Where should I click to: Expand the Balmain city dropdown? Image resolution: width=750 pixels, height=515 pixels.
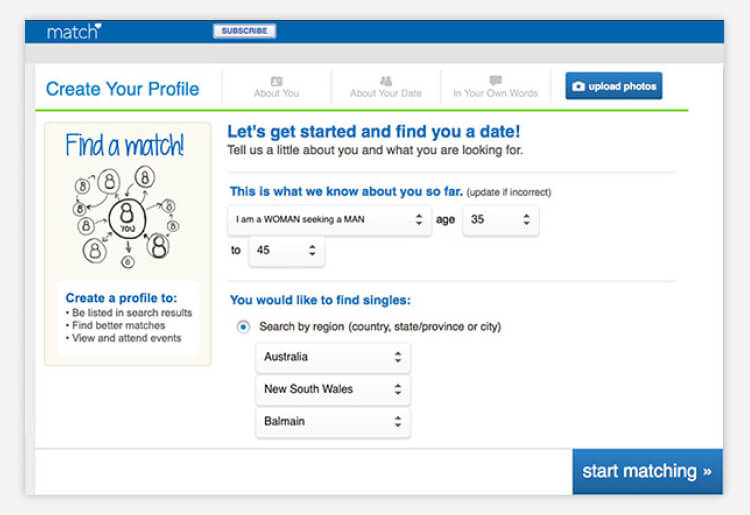click(x=332, y=421)
